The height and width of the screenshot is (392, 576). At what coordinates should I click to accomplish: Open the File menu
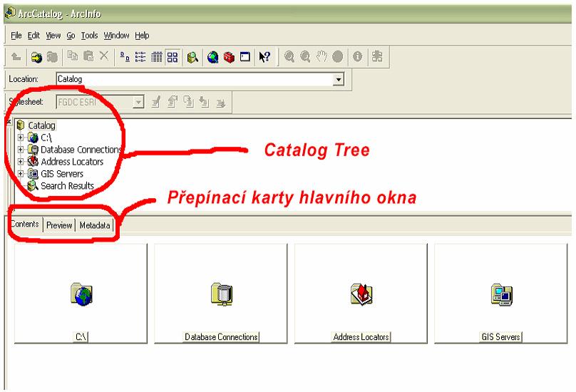click(x=16, y=36)
